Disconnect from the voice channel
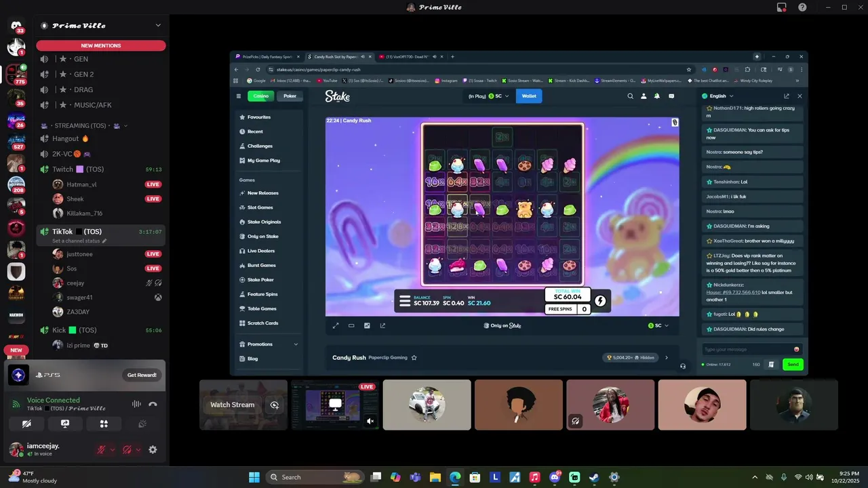Viewport: 868px width, 488px height. click(153, 404)
